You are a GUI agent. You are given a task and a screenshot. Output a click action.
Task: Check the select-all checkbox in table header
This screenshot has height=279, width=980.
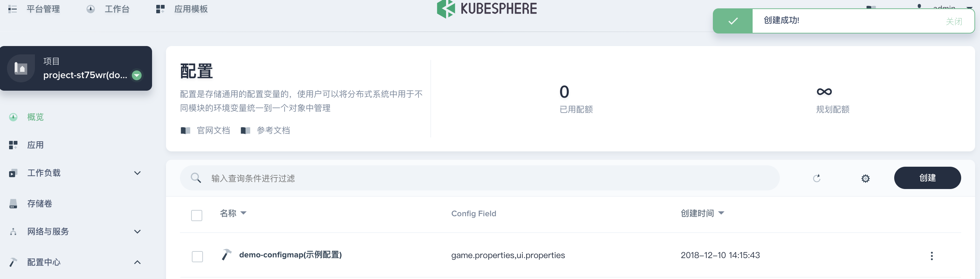point(197,215)
